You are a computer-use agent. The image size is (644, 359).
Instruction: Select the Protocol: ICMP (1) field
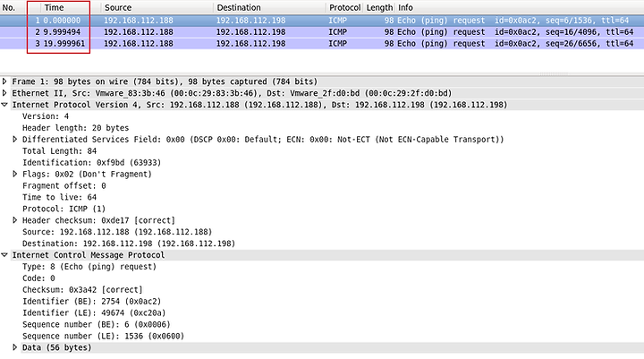click(x=64, y=209)
